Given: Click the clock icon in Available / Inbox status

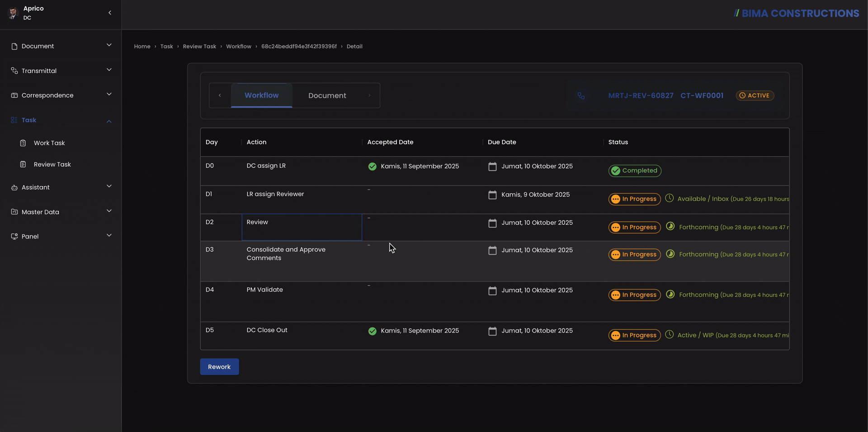Looking at the screenshot, I should [669, 198].
